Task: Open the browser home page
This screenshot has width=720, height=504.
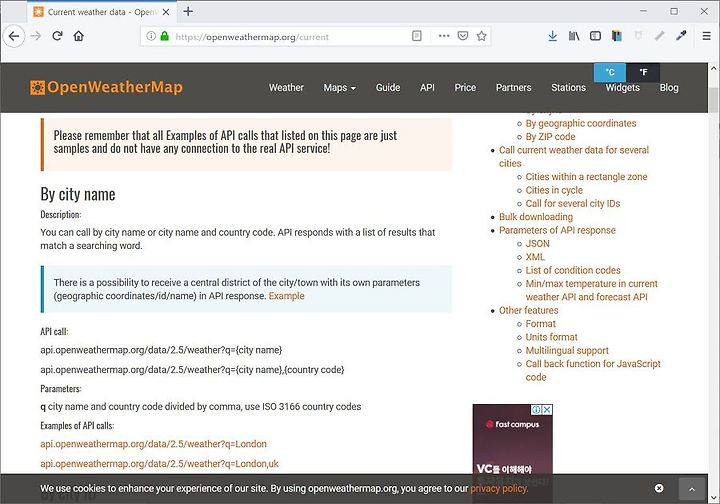Action: pyautogui.click(x=79, y=36)
